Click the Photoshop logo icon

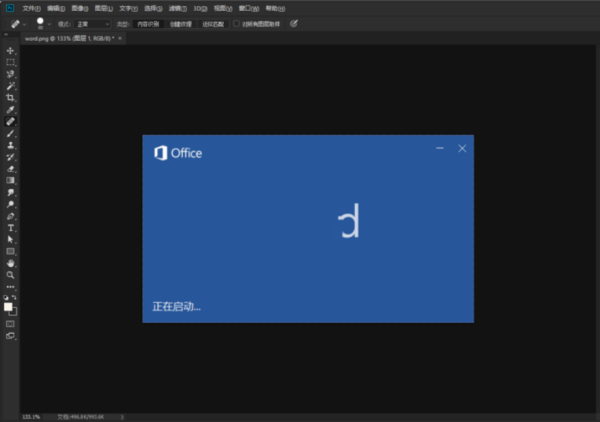[10, 8]
